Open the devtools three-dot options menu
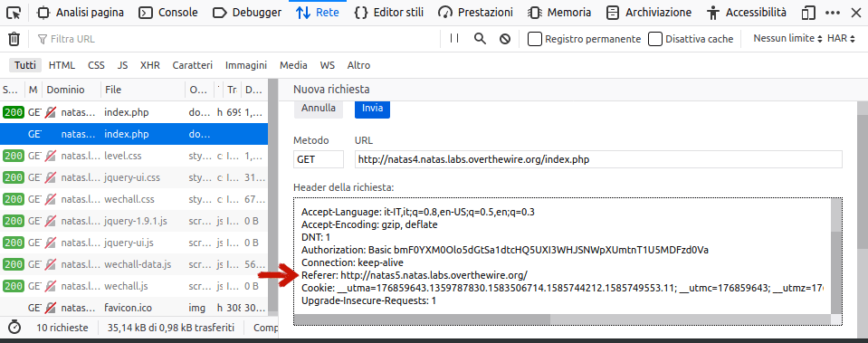Viewport: 868px width, 343px height. pos(832,12)
